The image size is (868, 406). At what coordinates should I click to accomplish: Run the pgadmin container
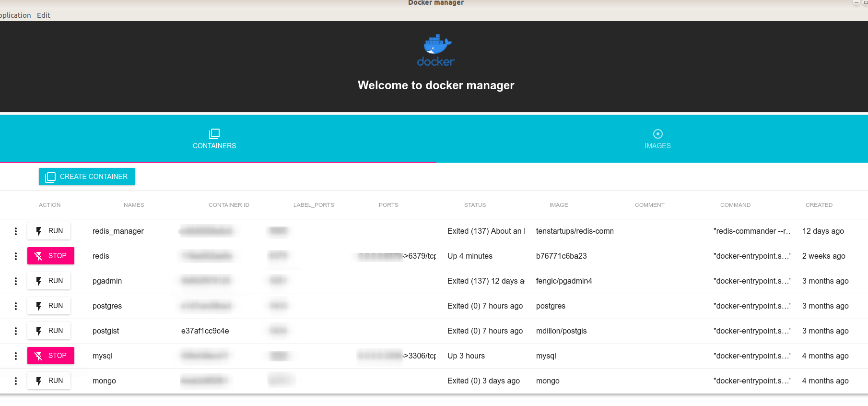coord(49,281)
